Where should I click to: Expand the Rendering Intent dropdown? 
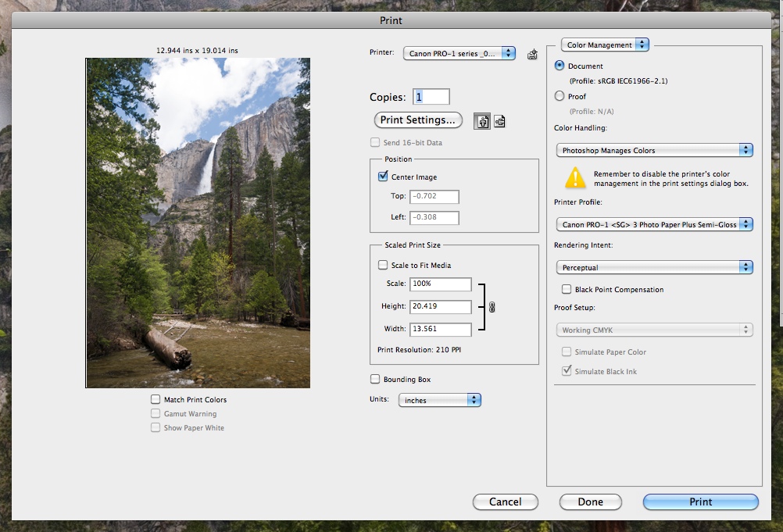point(654,268)
